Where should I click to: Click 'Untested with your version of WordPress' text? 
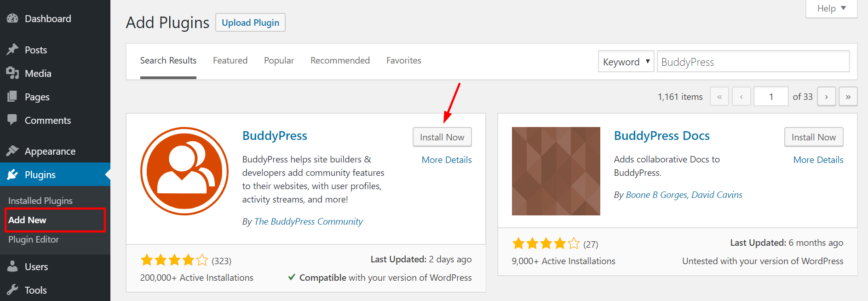[763, 261]
